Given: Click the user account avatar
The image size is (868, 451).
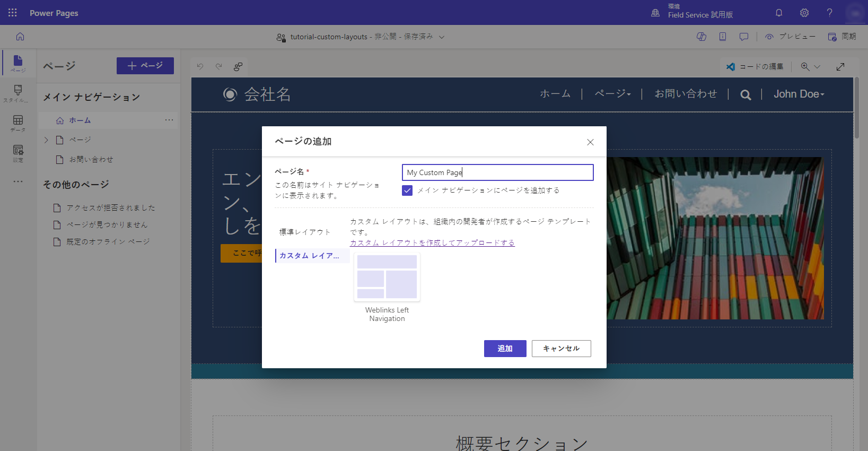Looking at the screenshot, I should [x=855, y=13].
